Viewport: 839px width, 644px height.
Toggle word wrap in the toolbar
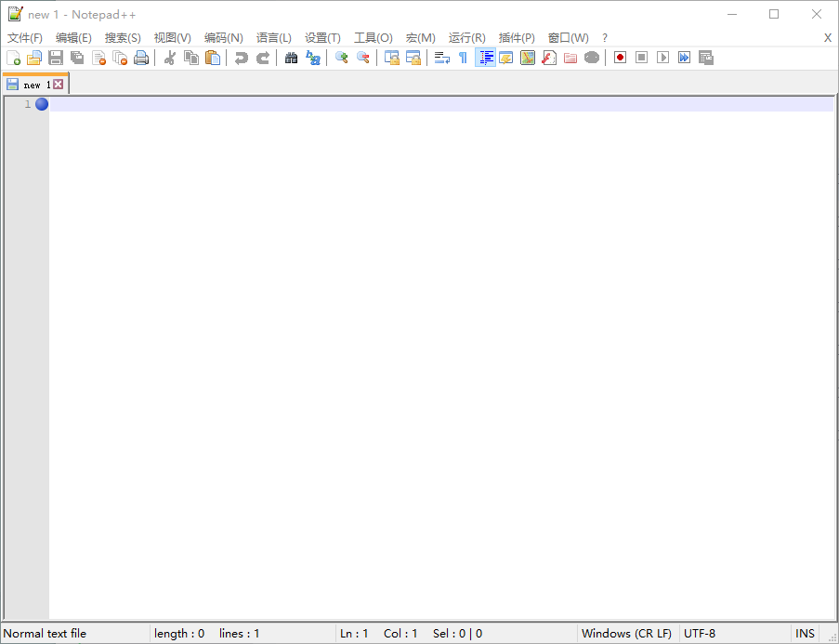pyautogui.click(x=442, y=58)
